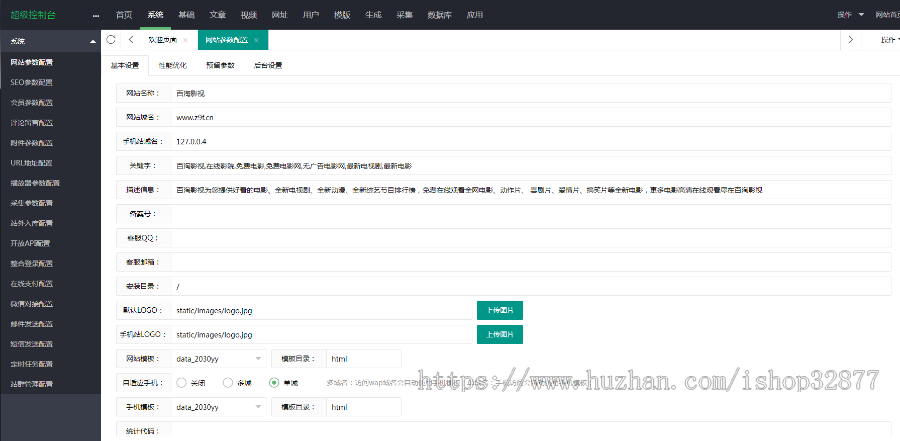Open the 网站首页 link in the top bar

click(x=887, y=15)
